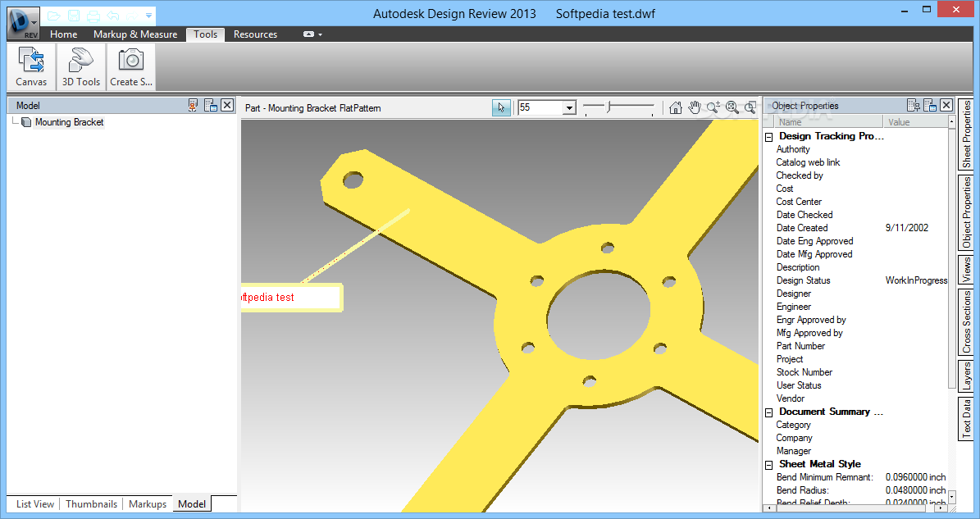Select the Tools ribbon tab
Viewport: 980px width, 519px height.
206,34
